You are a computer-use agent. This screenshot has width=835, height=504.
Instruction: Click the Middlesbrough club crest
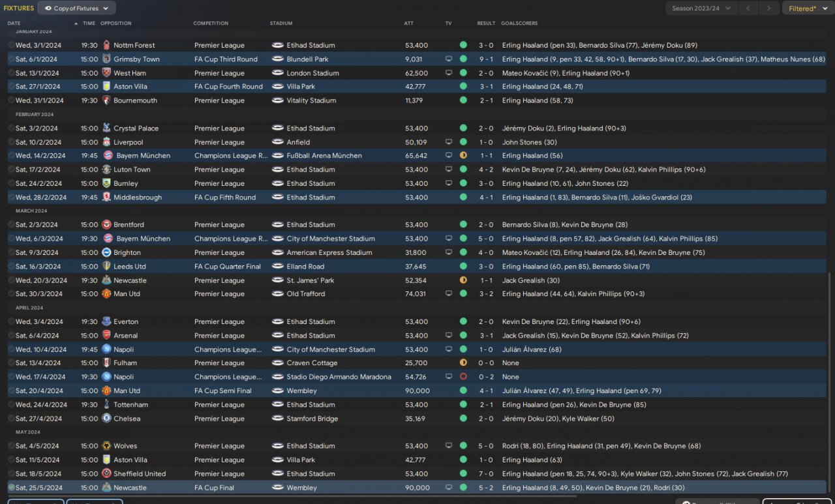pos(106,198)
